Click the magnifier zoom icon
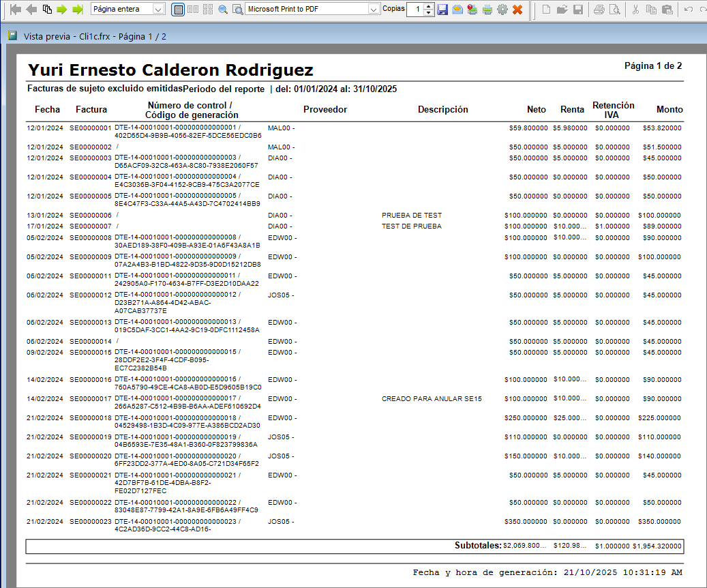 (223, 9)
